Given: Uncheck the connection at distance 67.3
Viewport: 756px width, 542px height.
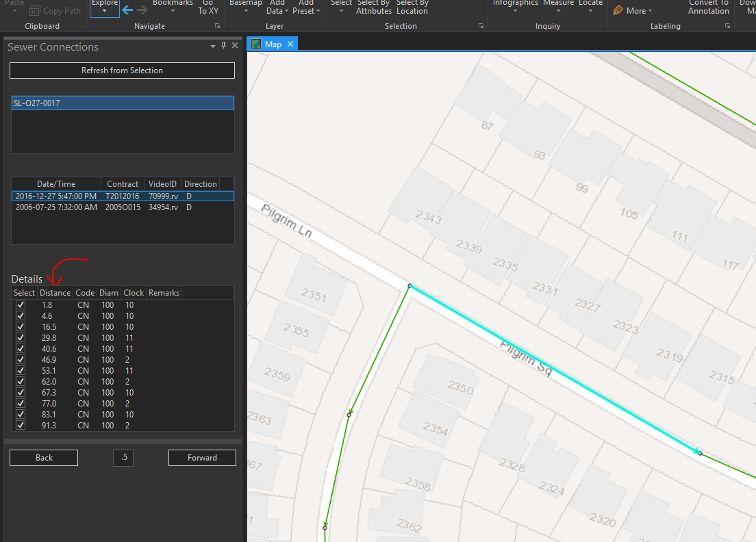Looking at the screenshot, I should click(21, 392).
